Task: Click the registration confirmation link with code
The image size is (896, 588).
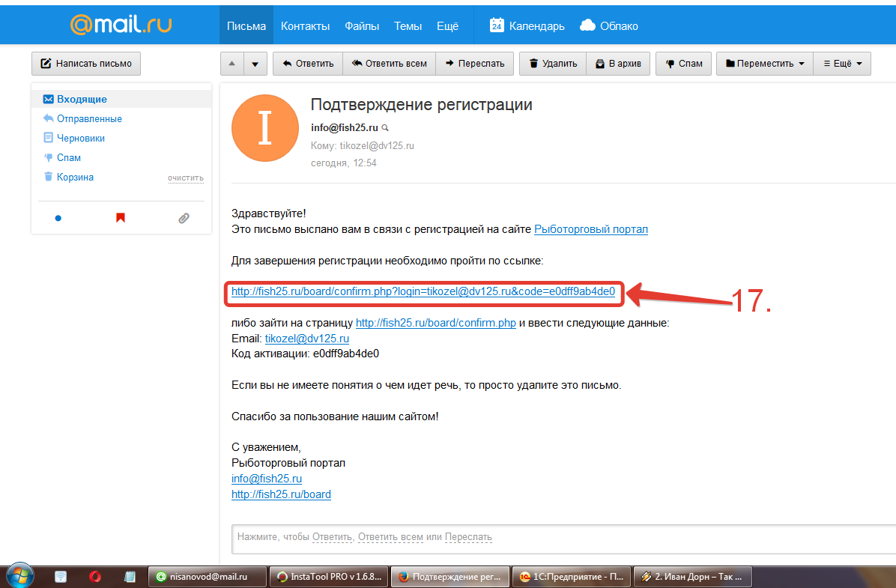Action: click(423, 292)
